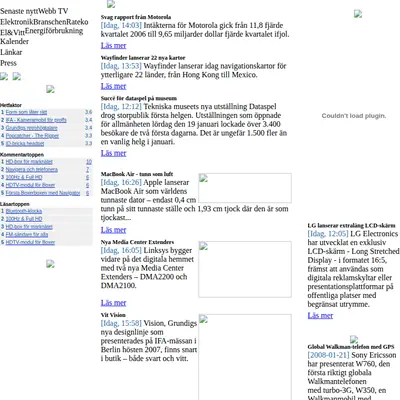Viewport: 400px width, 400px height.
Task: Open 'HD-box för marknätet' in Kommentartoppen
Action: point(29,162)
